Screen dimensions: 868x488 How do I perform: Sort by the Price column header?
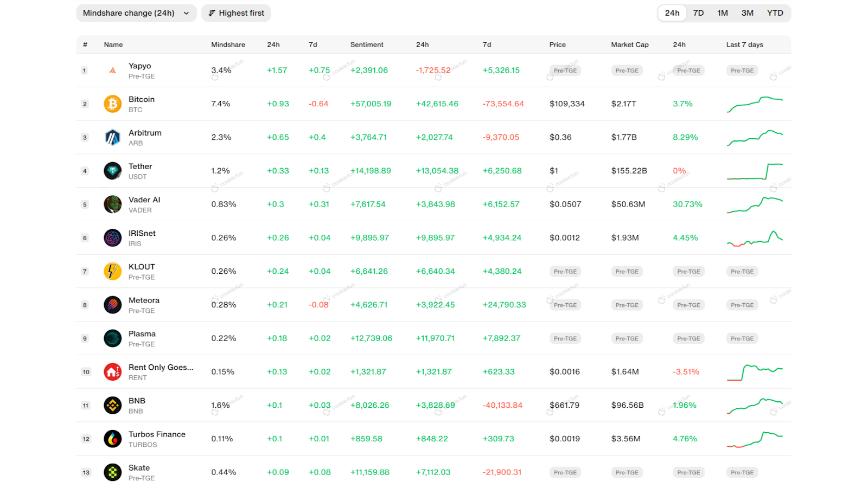557,44
